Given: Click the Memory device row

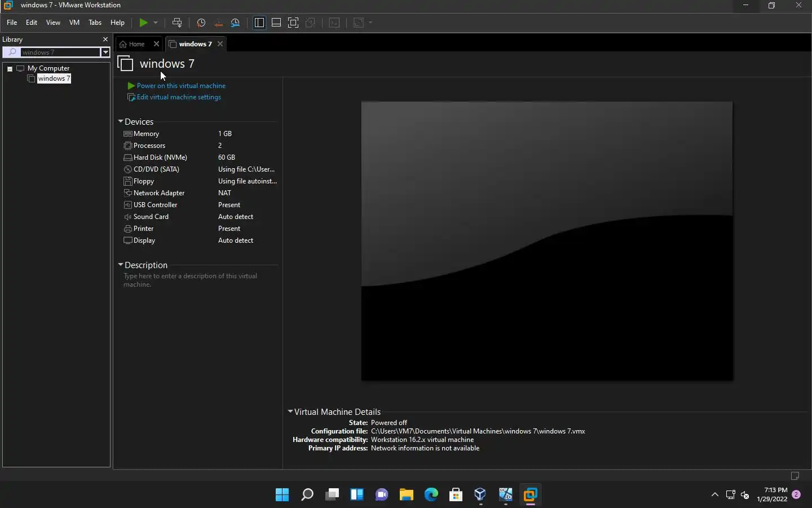Looking at the screenshot, I should click(200, 134).
